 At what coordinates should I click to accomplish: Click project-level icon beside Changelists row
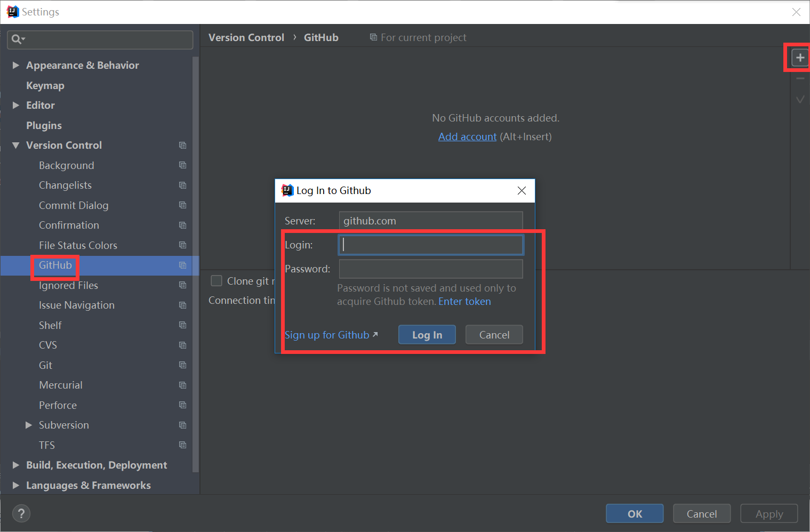182,185
